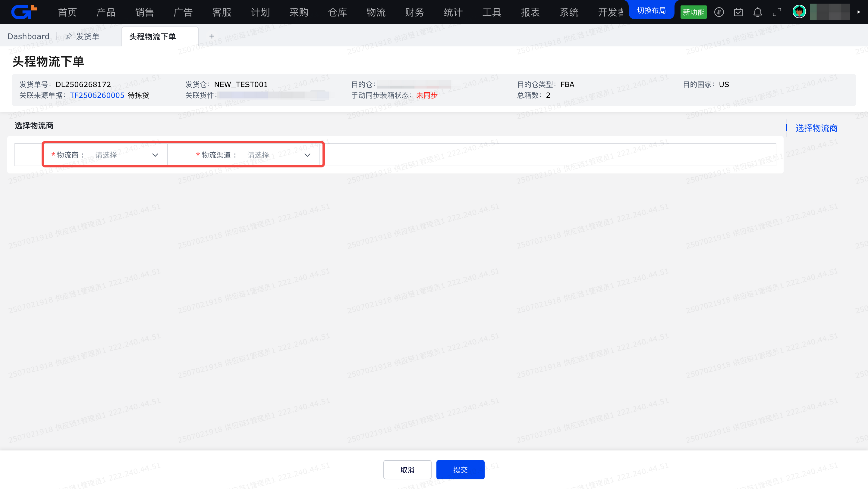
Task: Click the user avatar
Action: pyautogui.click(x=799, y=12)
